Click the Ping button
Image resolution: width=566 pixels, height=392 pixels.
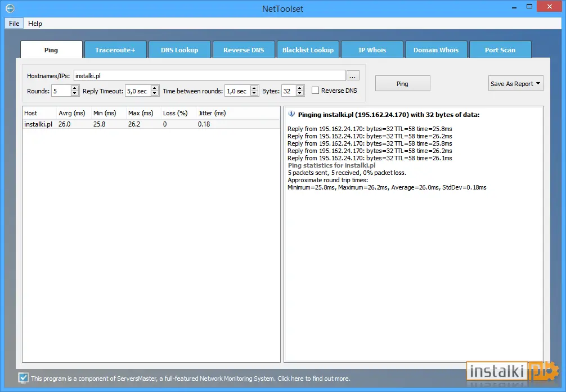pos(402,84)
